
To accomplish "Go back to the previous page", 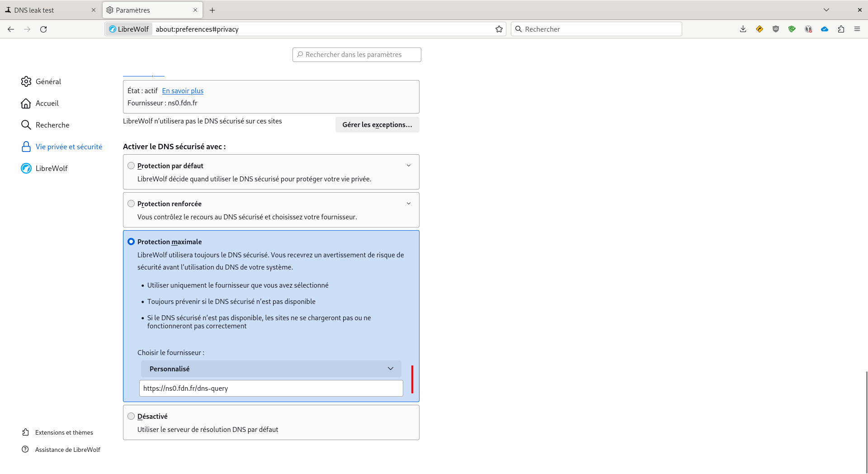I will (x=11, y=29).
